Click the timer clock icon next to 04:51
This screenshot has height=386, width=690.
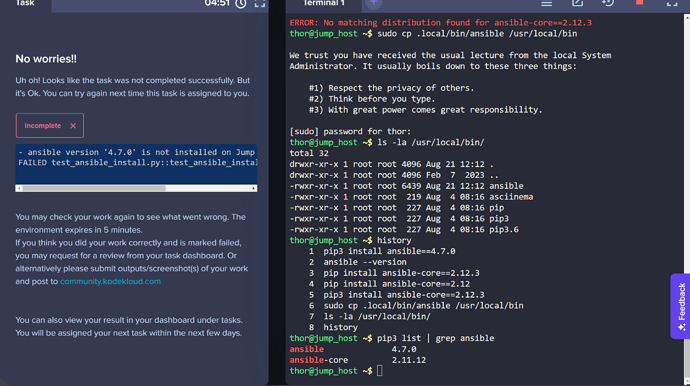click(241, 4)
